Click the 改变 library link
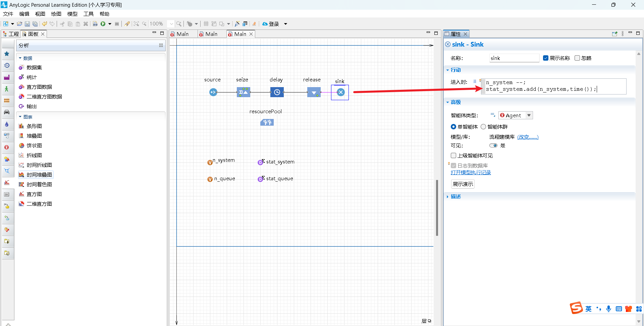Viewport: 644px width, 326px height. [x=528, y=137]
